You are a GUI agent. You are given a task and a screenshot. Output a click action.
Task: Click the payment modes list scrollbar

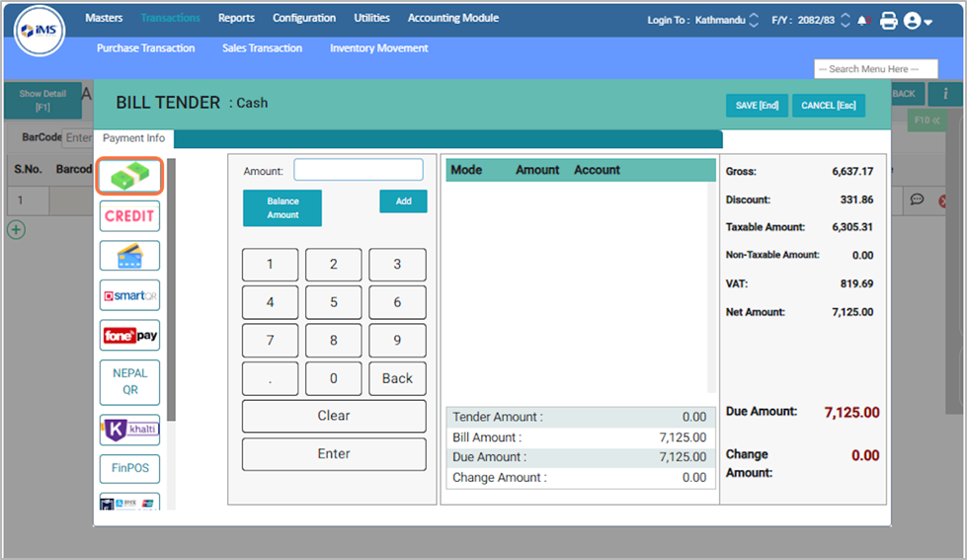point(171,296)
